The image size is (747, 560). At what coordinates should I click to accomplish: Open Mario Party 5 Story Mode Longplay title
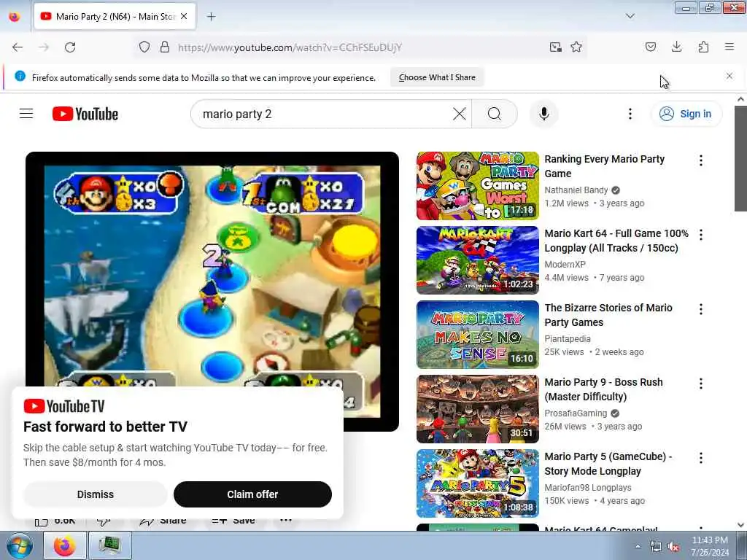[608, 463]
